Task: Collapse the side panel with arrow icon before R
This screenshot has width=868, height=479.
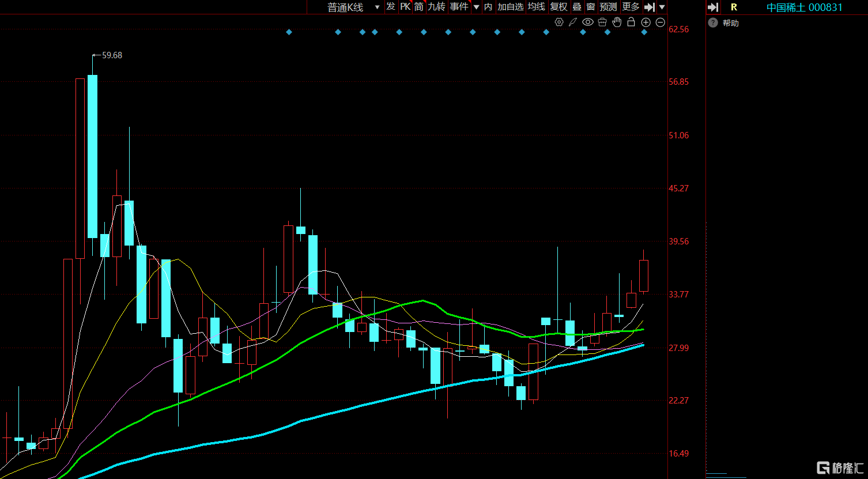Action: 713,7
